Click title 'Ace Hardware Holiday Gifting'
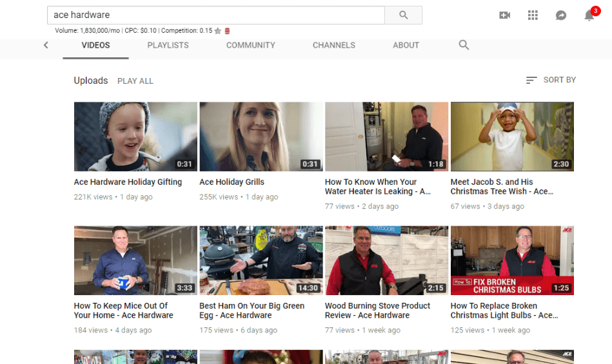The image size is (612, 364). pos(128,182)
